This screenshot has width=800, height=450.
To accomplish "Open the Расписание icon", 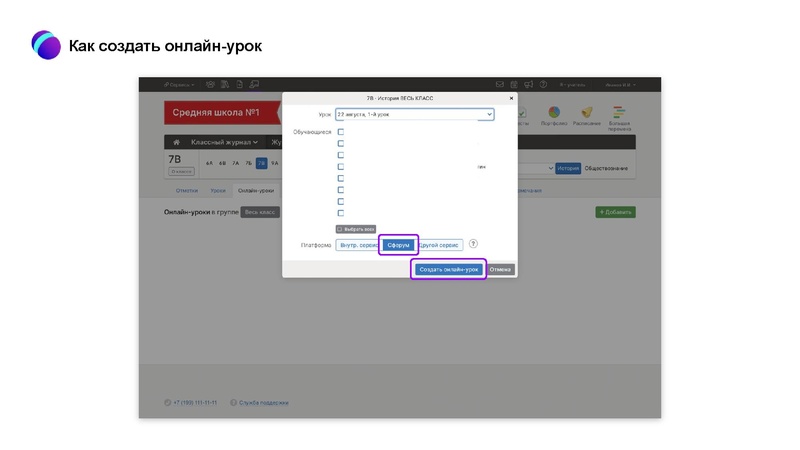I will [x=587, y=115].
